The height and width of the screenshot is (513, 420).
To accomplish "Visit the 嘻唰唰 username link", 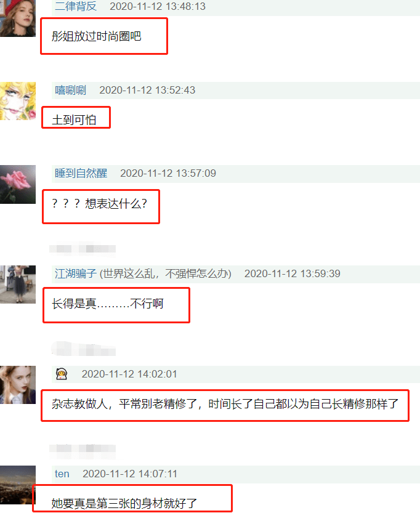I will 70,90.
